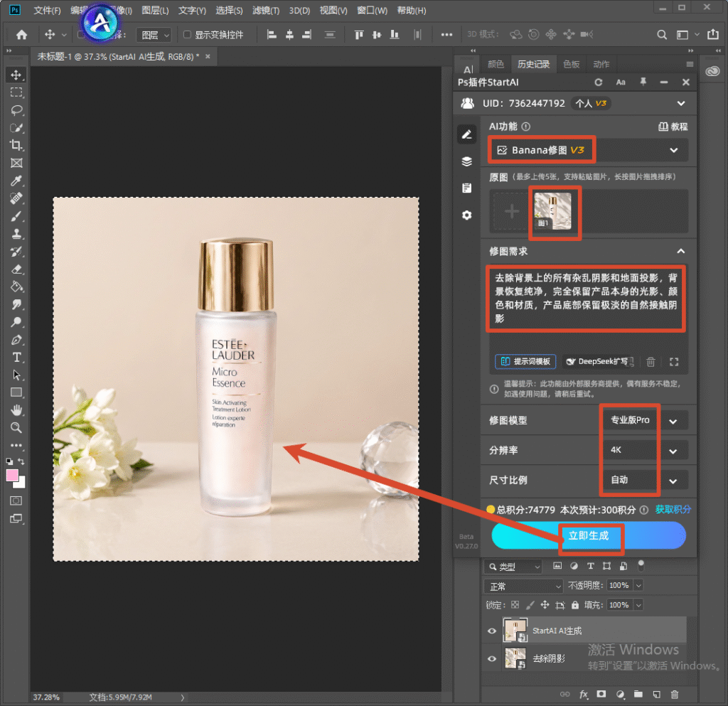Screen dimensions: 728x706
Task: Click the pink foreground color swatch
Action: tap(12, 476)
